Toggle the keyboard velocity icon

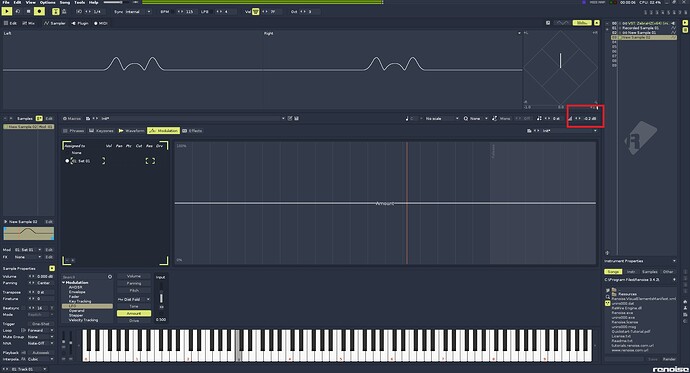pos(255,11)
